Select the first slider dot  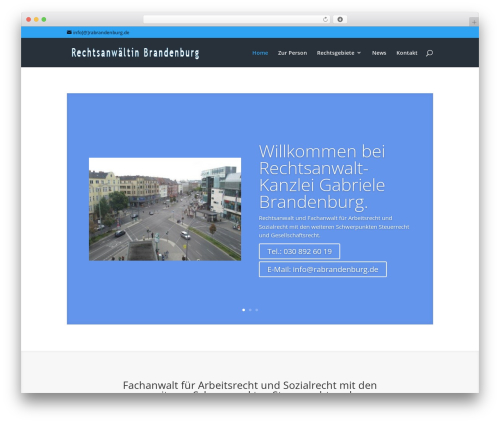pyautogui.click(x=244, y=310)
